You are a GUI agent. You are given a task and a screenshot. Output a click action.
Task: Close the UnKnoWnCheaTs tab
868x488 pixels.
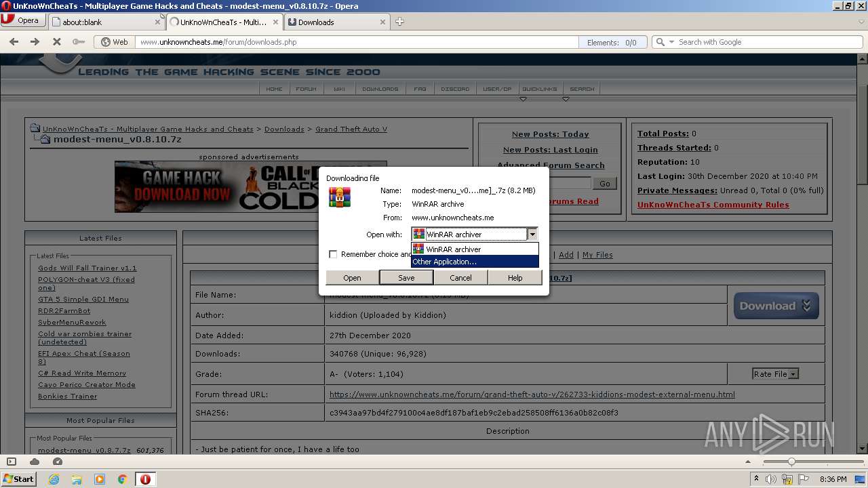pos(275,22)
